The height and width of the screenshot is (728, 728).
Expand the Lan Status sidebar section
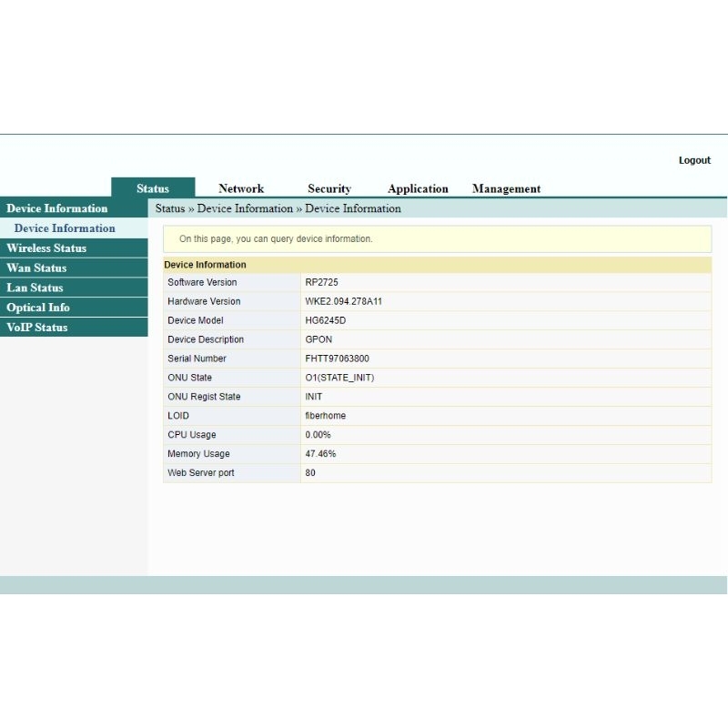[x=35, y=288]
